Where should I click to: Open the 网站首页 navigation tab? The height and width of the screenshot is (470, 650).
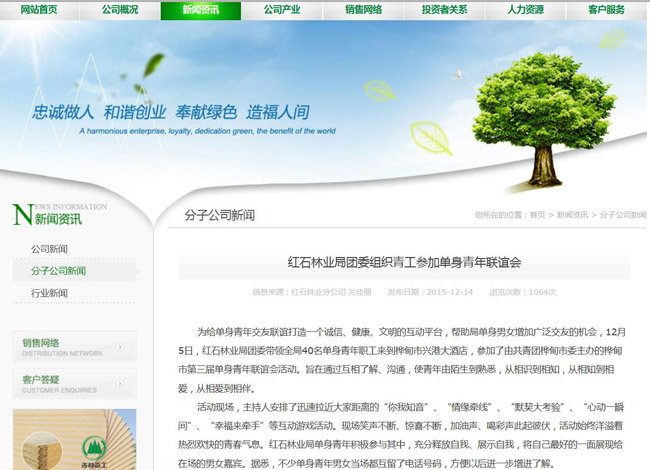[39, 10]
